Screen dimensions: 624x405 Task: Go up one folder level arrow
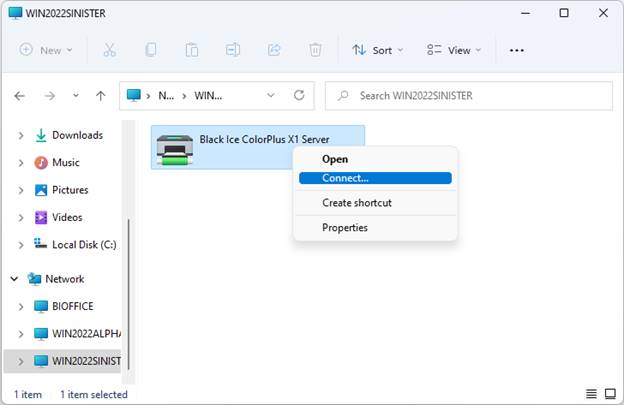click(x=100, y=96)
